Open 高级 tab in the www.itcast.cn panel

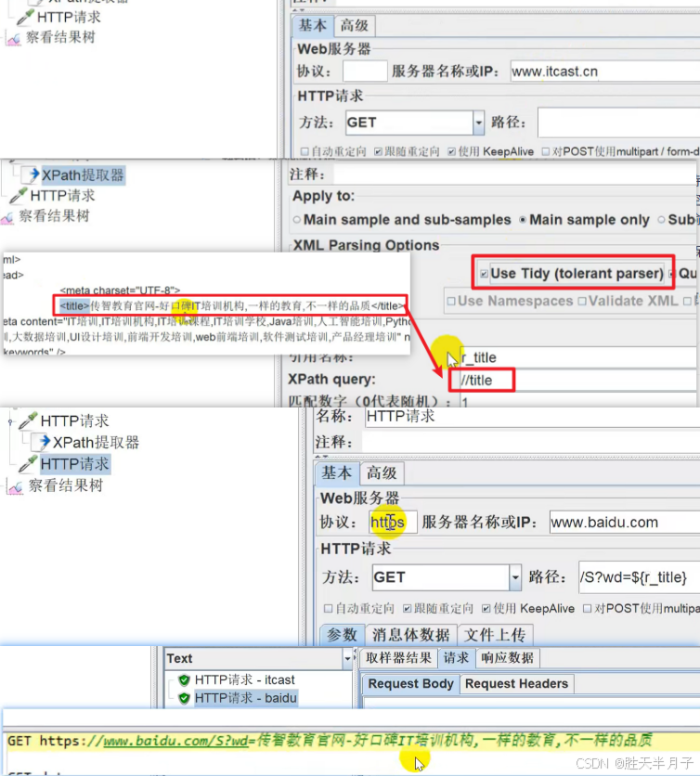tap(354, 26)
